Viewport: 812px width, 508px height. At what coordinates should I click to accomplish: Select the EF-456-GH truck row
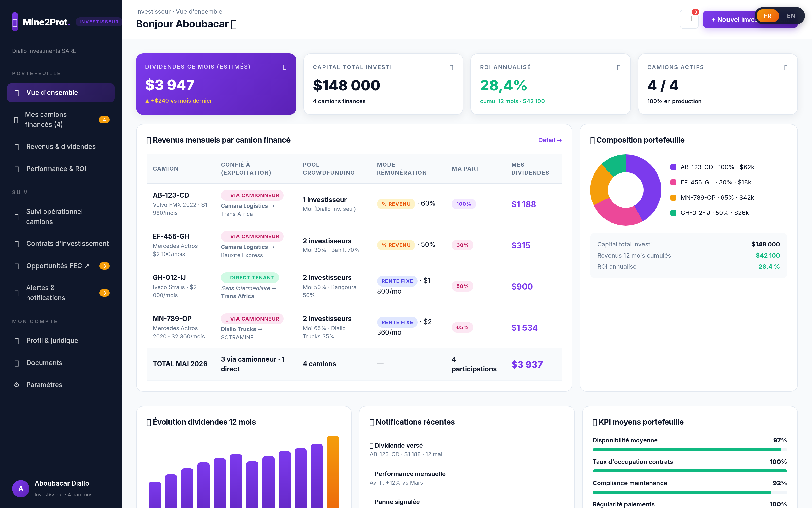pyautogui.click(x=354, y=245)
